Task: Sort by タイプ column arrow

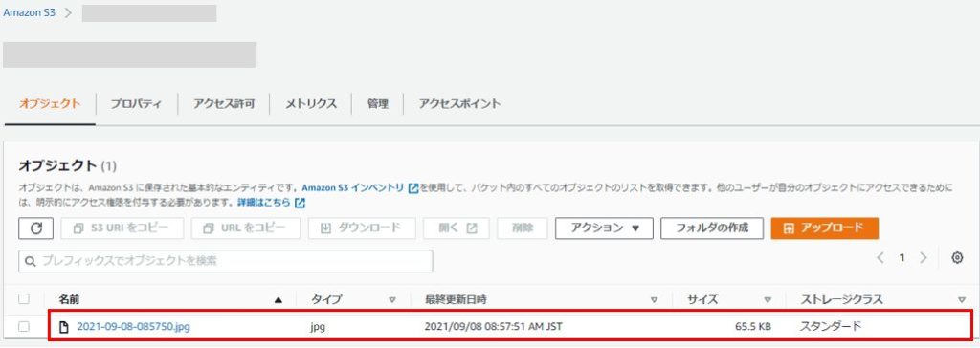Action: (392, 300)
